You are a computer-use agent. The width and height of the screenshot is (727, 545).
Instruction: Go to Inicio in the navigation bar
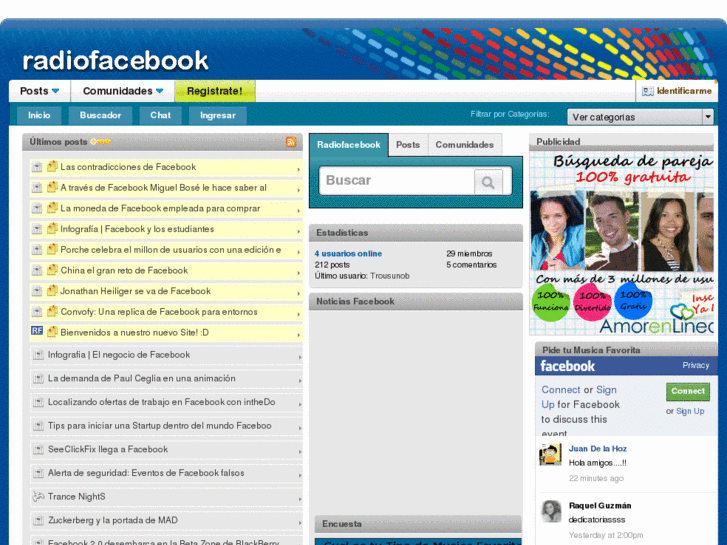[39, 115]
